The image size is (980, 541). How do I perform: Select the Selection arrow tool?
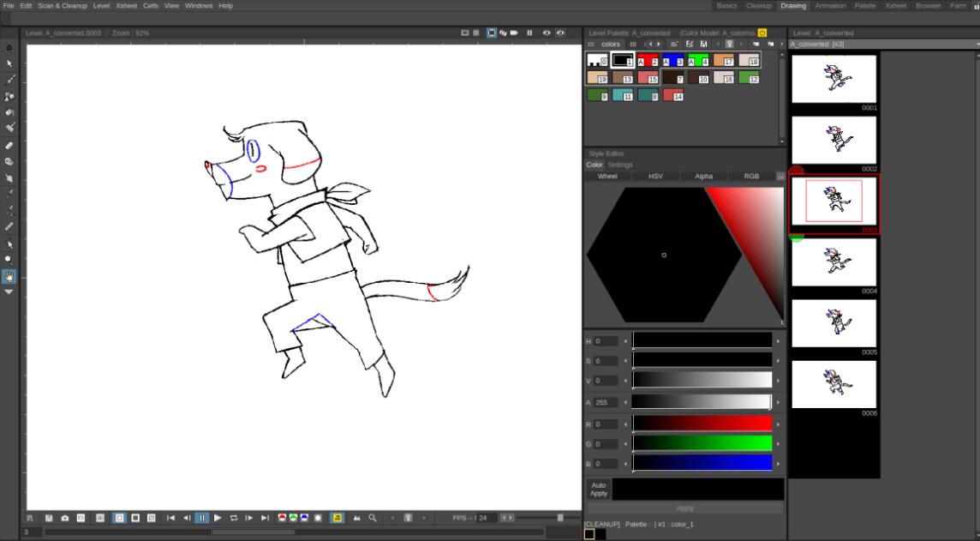pyautogui.click(x=9, y=63)
